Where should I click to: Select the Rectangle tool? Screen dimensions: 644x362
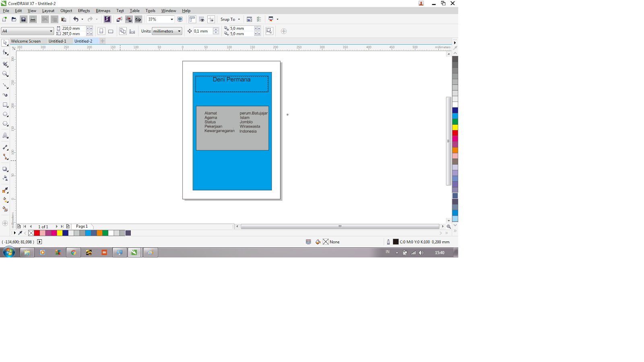click(x=5, y=105)
